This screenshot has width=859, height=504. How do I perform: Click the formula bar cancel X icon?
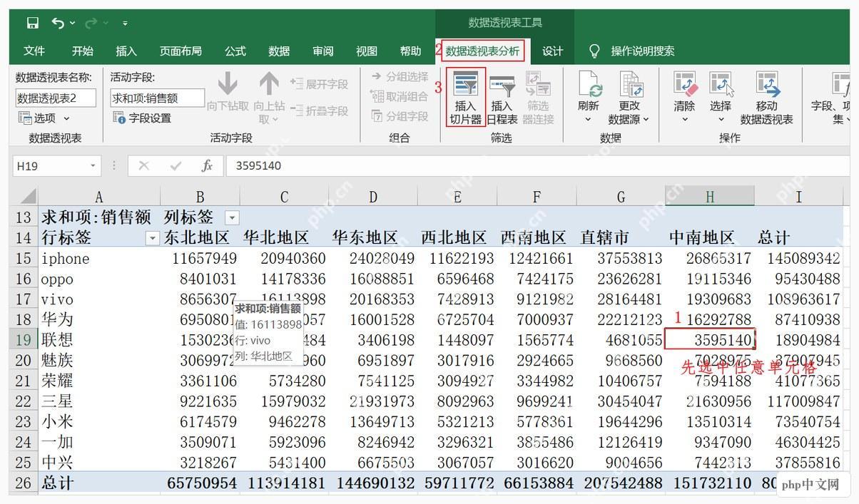(144, 166)
